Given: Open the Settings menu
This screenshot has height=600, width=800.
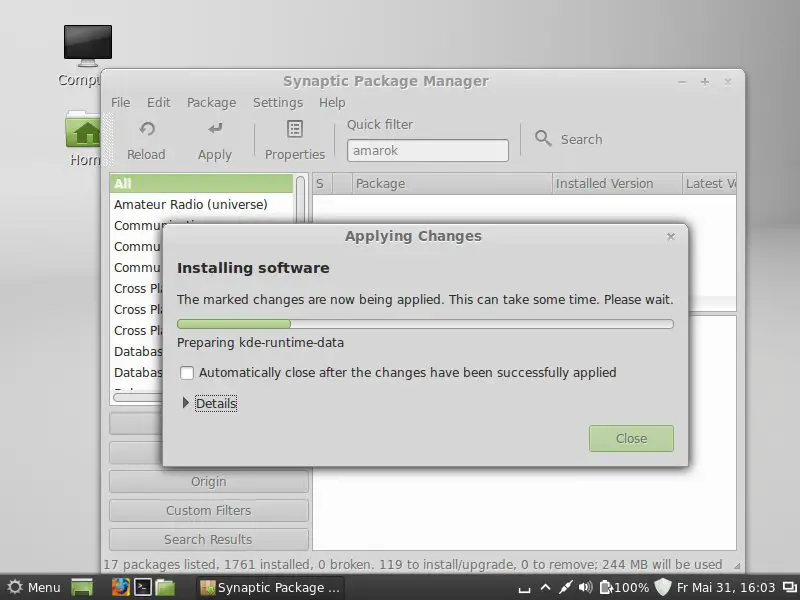Looking at the screenshot, I should pos(278,103).
